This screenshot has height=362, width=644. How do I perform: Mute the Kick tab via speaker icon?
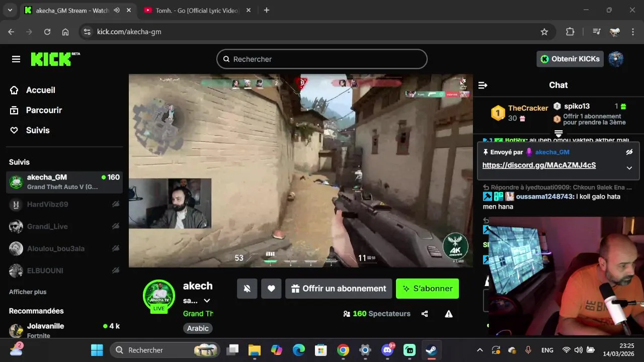117,10
